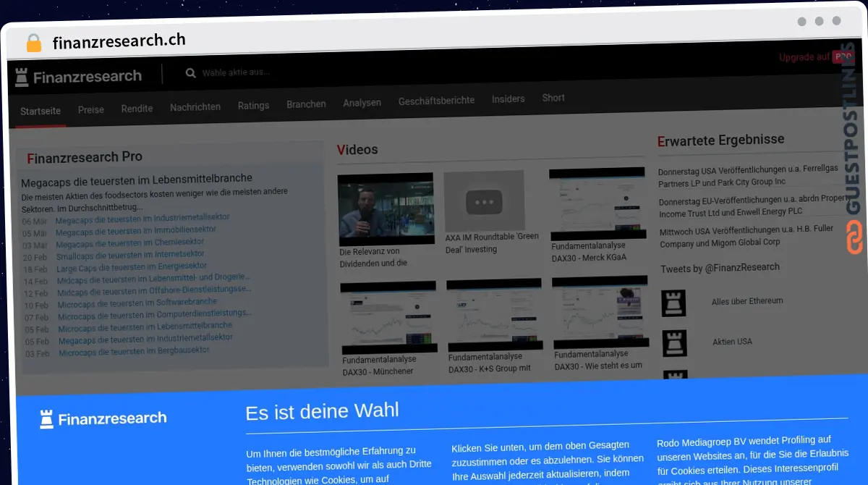
Task: Open the Geschäftsberichte menu item
Action: click(436, 101)
